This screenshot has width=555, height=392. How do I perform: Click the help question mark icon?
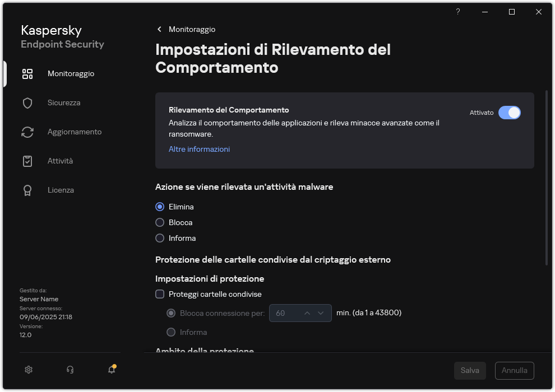click(x=457, y=12)
